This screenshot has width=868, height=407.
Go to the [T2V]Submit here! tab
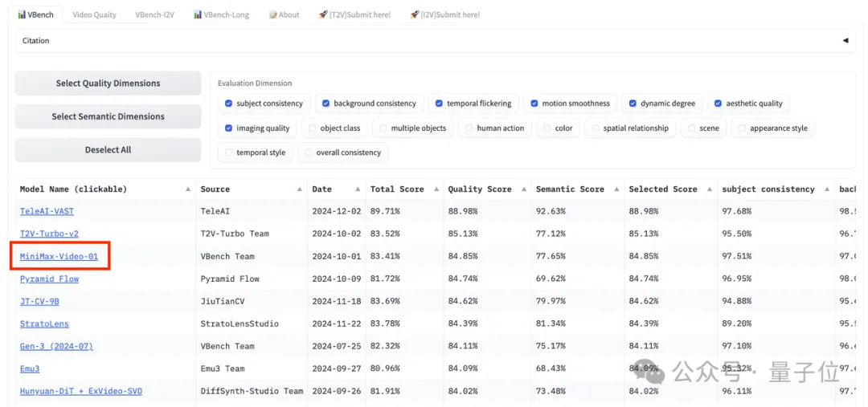354,14
